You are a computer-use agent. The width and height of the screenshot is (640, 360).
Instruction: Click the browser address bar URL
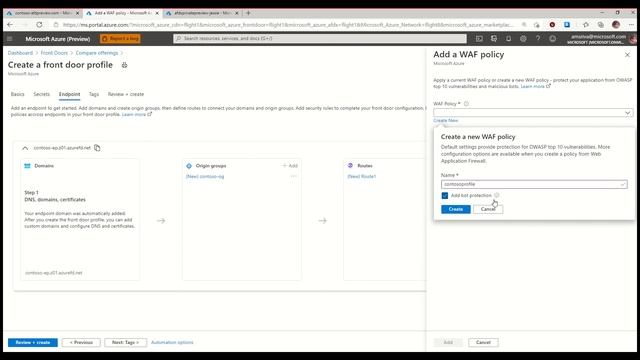tap(288, 25)
